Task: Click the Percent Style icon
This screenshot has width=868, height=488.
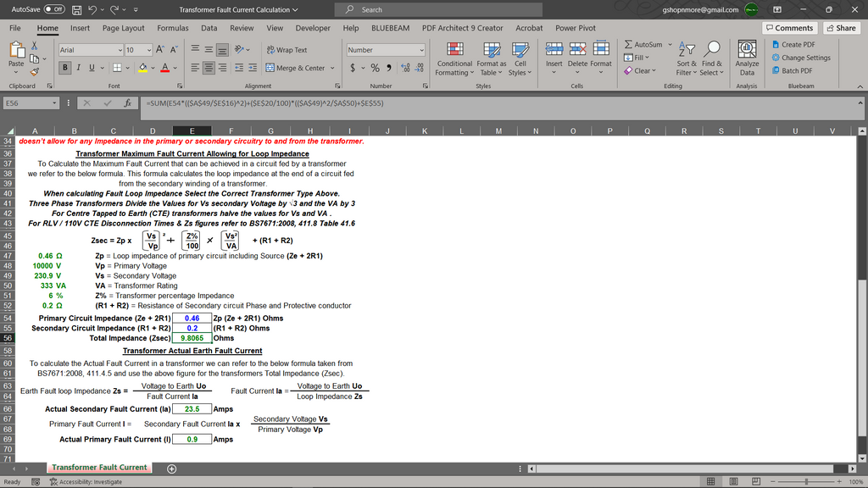Action: click(376, 68)
